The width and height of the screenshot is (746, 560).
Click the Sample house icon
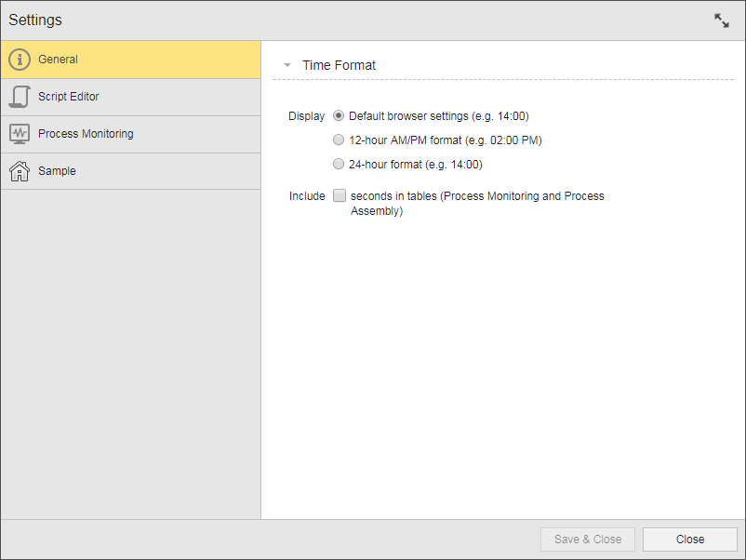tap(20, 171)
